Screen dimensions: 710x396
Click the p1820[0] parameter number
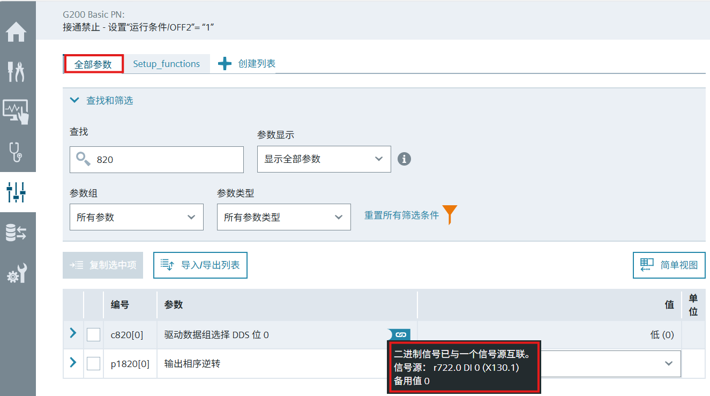tap(130, 364)
